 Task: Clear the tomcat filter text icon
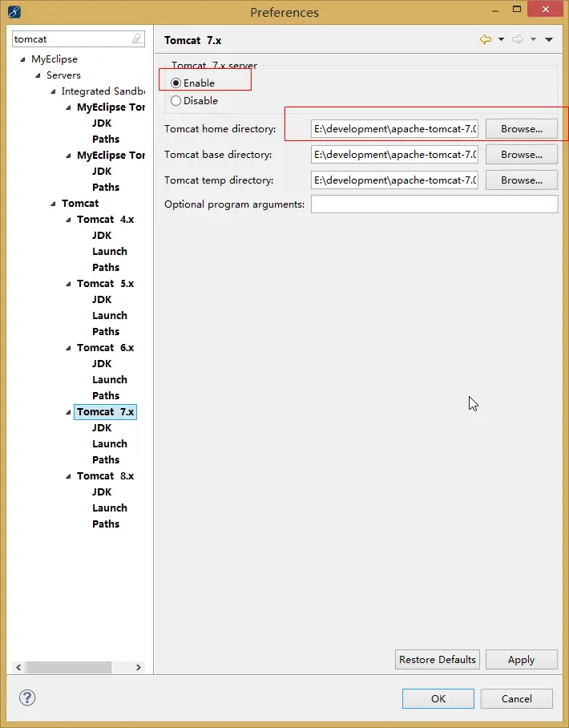pyautogui.click(x=137, y=38)
